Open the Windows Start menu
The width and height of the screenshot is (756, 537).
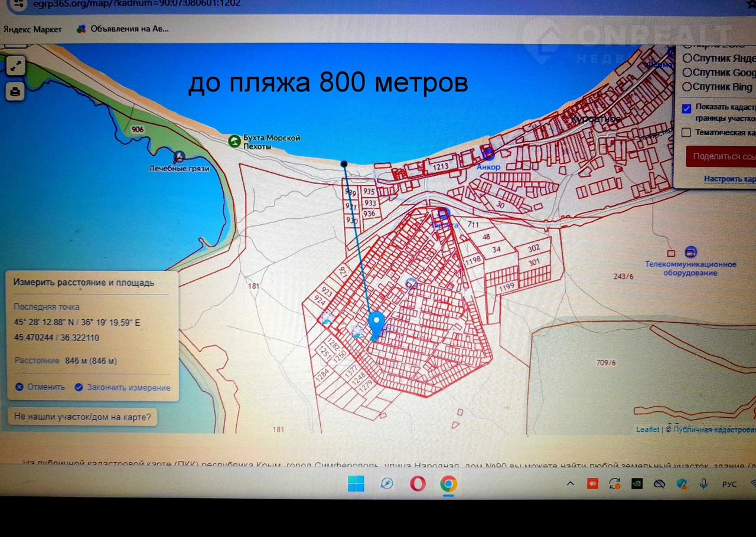point(356,484)
